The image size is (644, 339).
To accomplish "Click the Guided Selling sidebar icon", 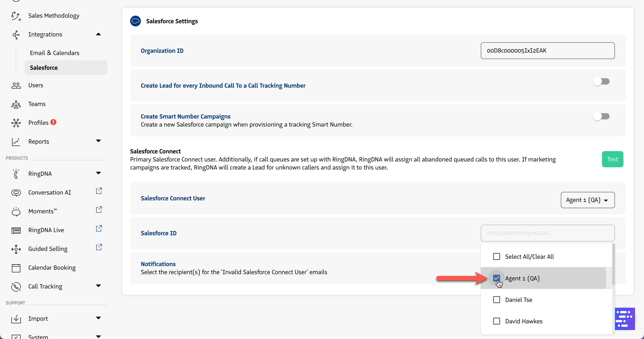I will 16,249.
